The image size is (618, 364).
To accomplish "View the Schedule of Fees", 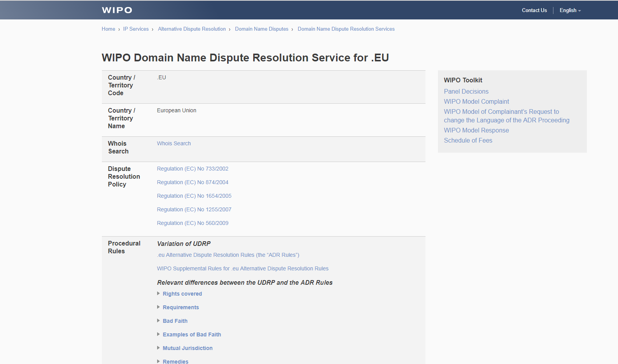I will [x=468, y=140].
